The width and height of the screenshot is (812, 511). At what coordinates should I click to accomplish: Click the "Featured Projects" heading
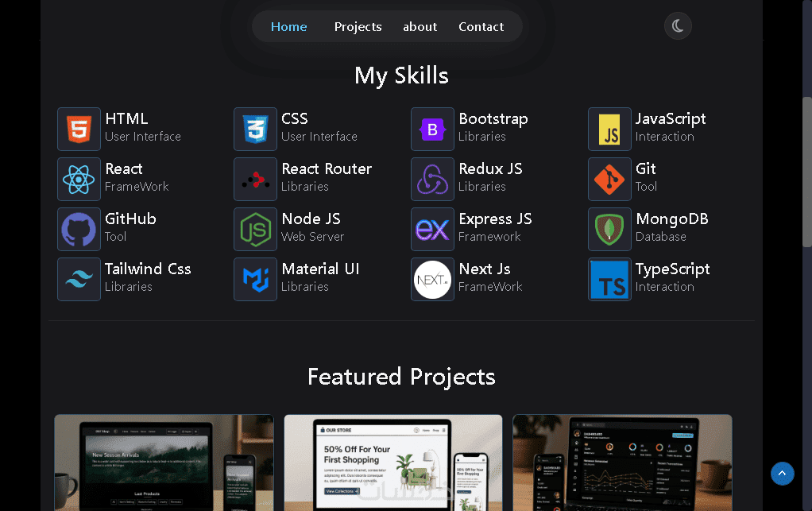pos(401,377)
